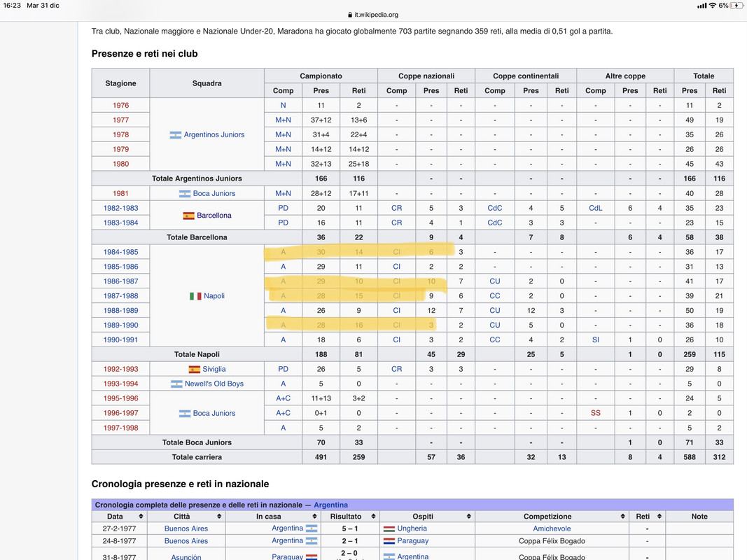Open the Newell's Old Boys link

coord(214,384)
